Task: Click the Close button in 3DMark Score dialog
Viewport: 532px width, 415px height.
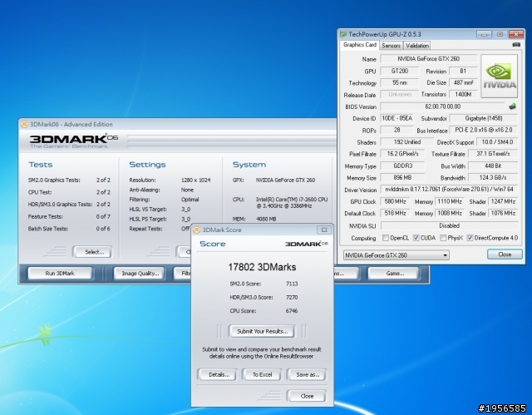Action: coord(307,396)
